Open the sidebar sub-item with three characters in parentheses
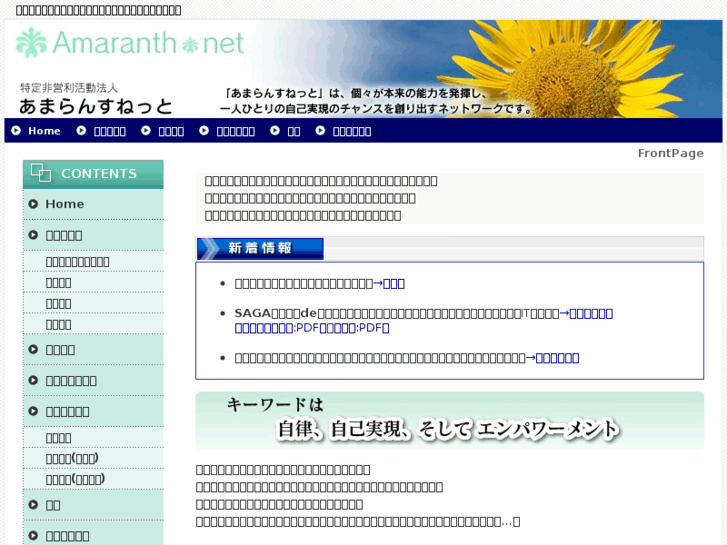The height and width of the screenshot is (545, 727). tap(72, 458)
